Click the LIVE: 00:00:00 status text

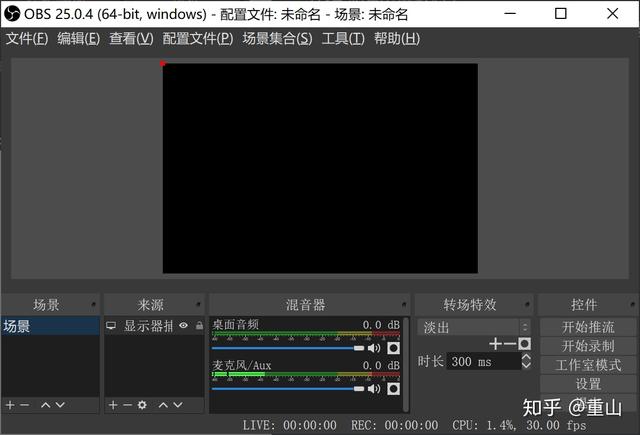point(289,425)
